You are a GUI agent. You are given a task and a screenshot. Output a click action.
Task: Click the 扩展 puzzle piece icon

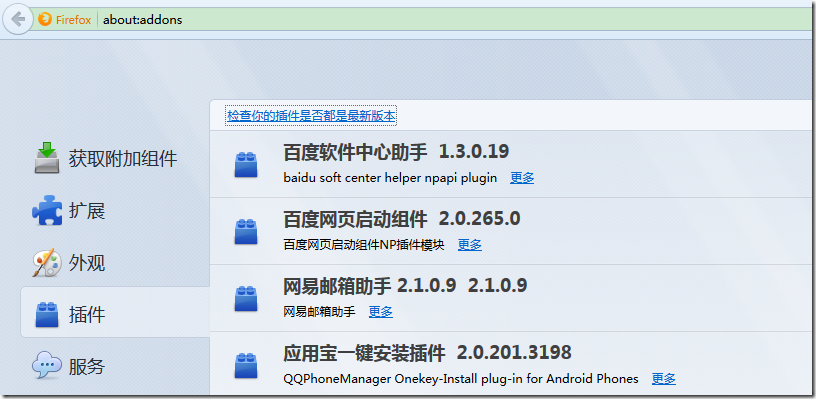click(x=47, y=211)
